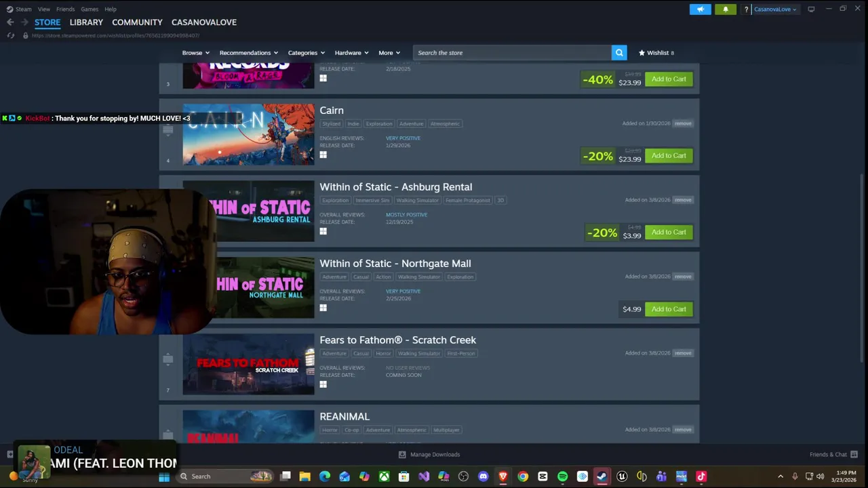Open Fears to Fathom Scratch Creek title
The image size is (868, 488).
coord(398,340)
